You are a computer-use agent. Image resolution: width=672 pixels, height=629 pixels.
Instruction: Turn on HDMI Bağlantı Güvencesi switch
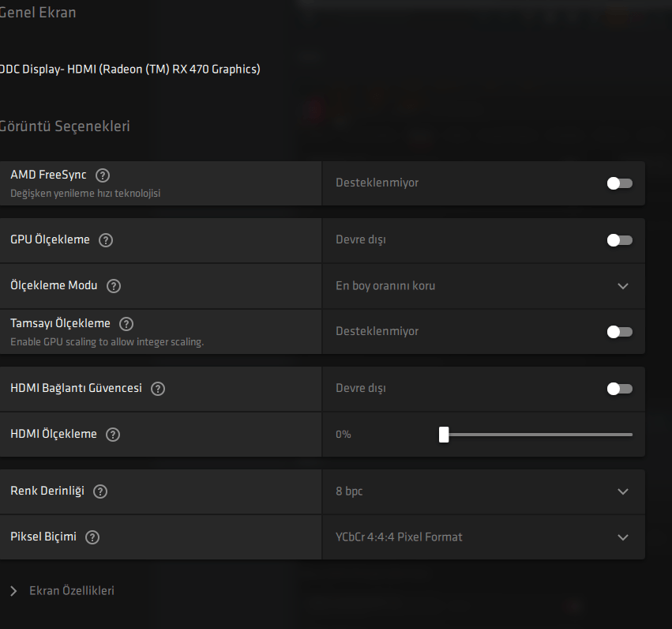(619, 389)
